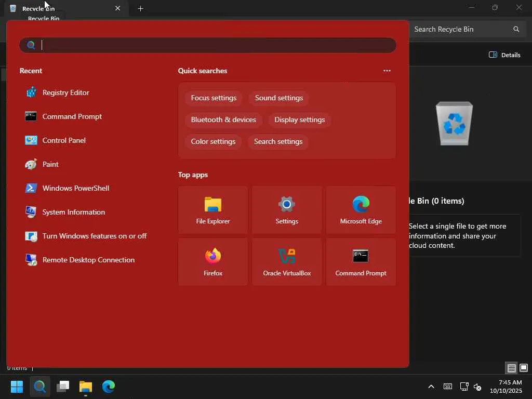Image resolution: width=532 pixels, height=399 pixels.
Task: Open Registry Editor from Recent list
Action: click(x=58, y=92)
